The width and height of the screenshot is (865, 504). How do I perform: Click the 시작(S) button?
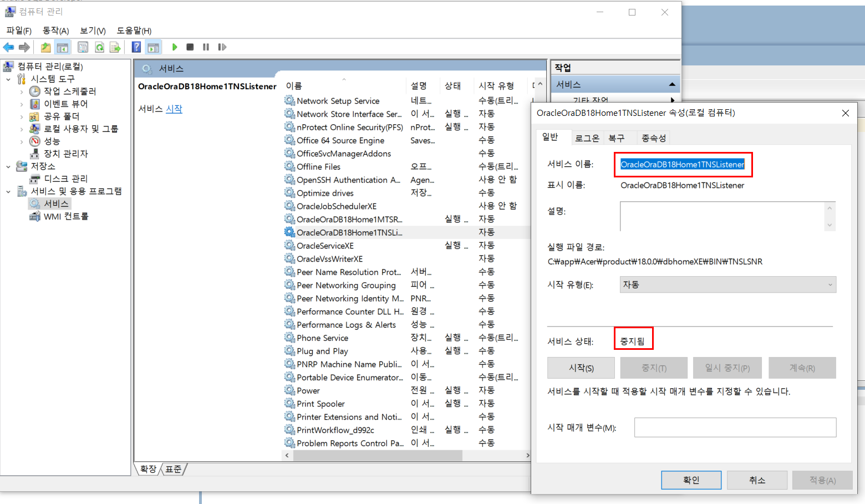pyautogui.click(x=581, y=368)
